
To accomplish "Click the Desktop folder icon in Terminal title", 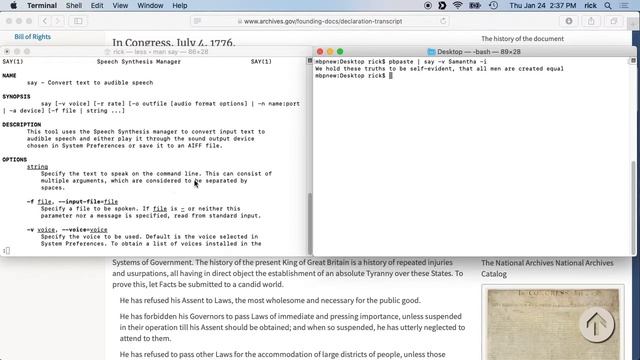I will click(431, 52).
